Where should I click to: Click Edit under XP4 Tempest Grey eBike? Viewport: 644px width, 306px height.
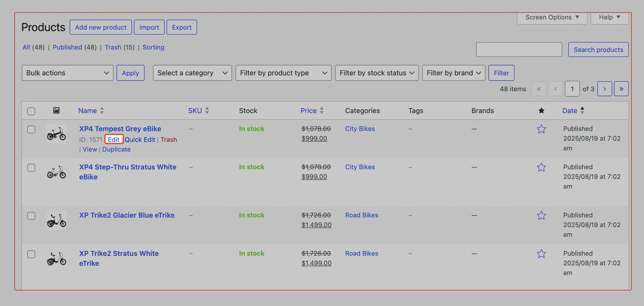[113, 140]
